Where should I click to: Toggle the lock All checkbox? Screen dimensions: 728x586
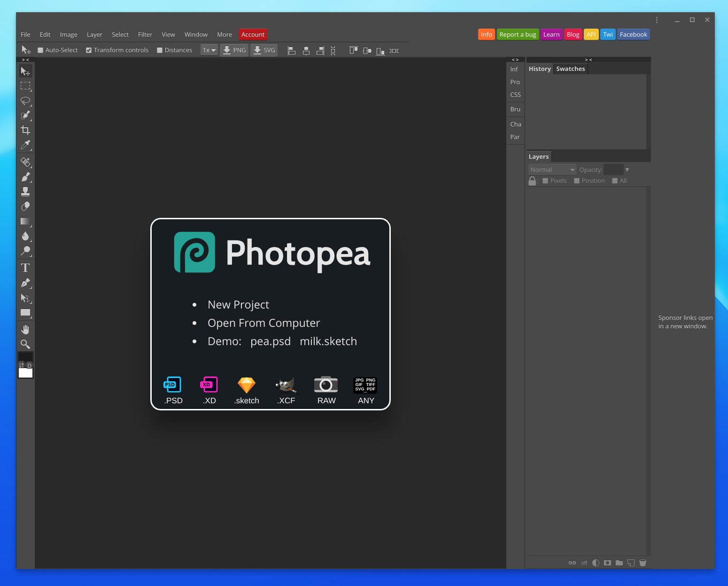(615, 181)
